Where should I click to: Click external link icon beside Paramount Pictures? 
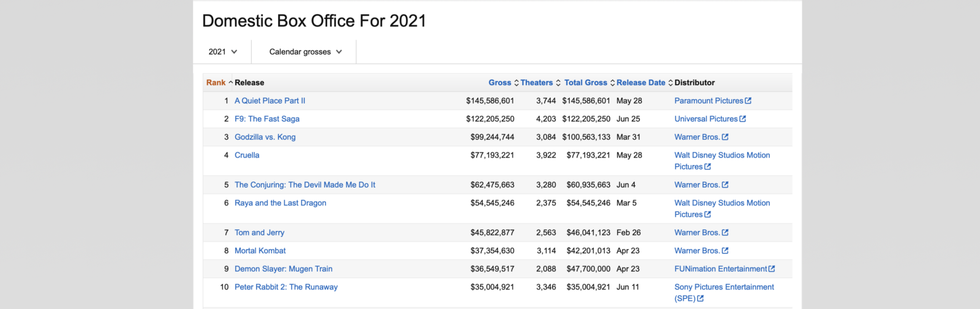pos(748,101)
